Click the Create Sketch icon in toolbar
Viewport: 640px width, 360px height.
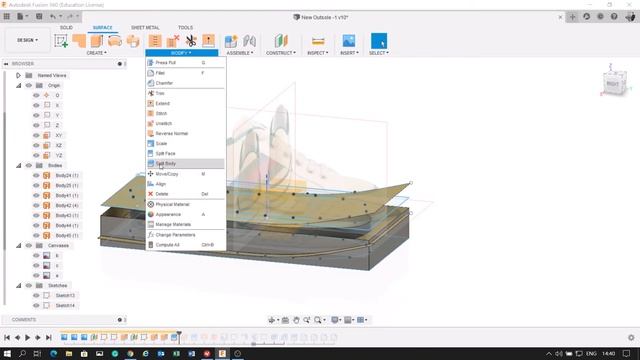tap(61, 41)
